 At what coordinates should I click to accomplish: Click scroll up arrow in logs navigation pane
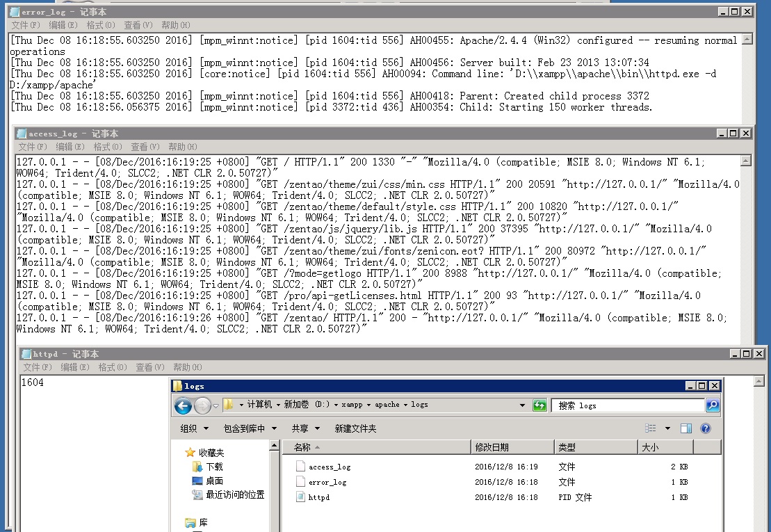pyautogui.click(x=275, y=446)
